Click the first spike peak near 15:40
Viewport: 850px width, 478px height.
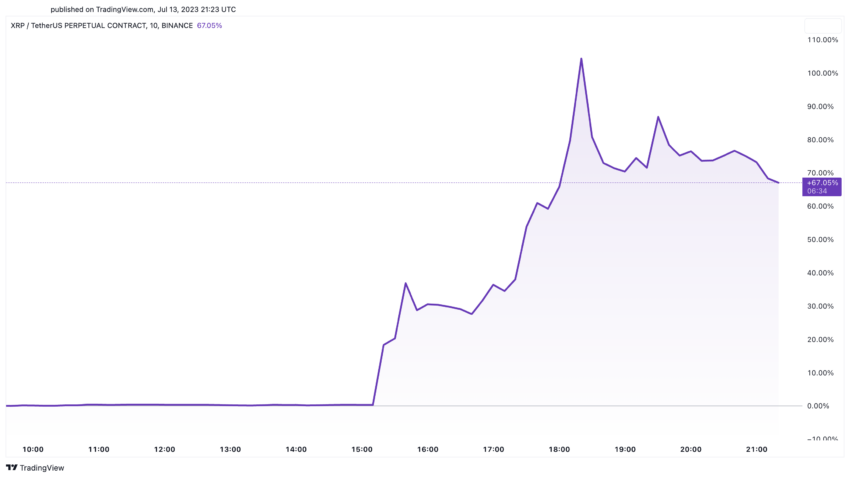405,283
